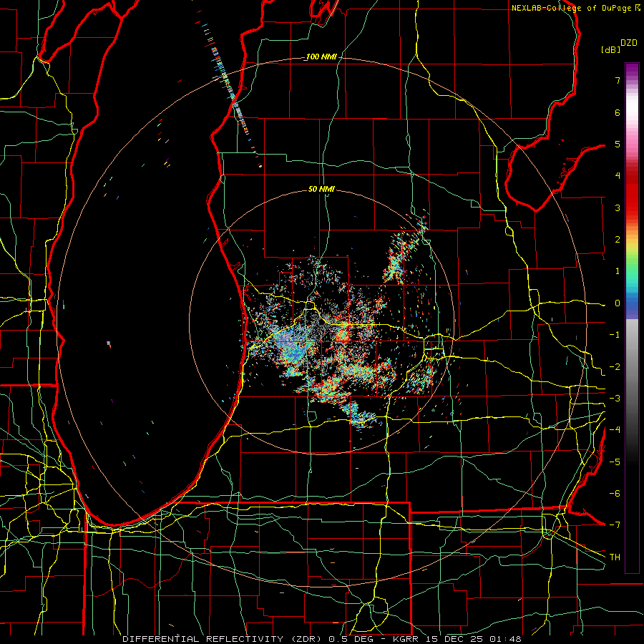Click the -7 value on color scale
This screenshot has width=644, height=644.
(615, 525)
